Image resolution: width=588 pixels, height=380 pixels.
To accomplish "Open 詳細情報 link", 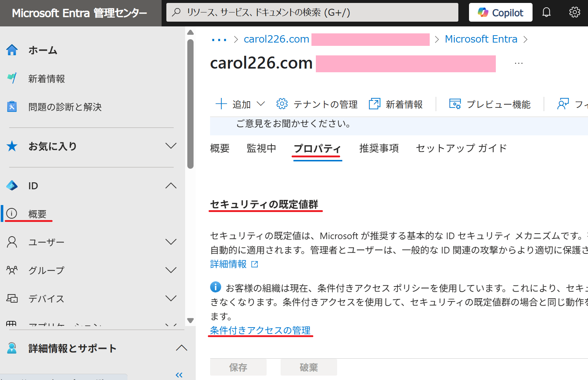I will pyautogui.click(x=228, y=264).
